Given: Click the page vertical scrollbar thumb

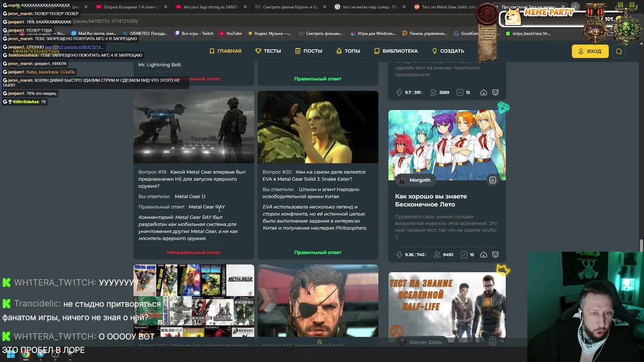Looking at the screenshot, I should [641, 245].
